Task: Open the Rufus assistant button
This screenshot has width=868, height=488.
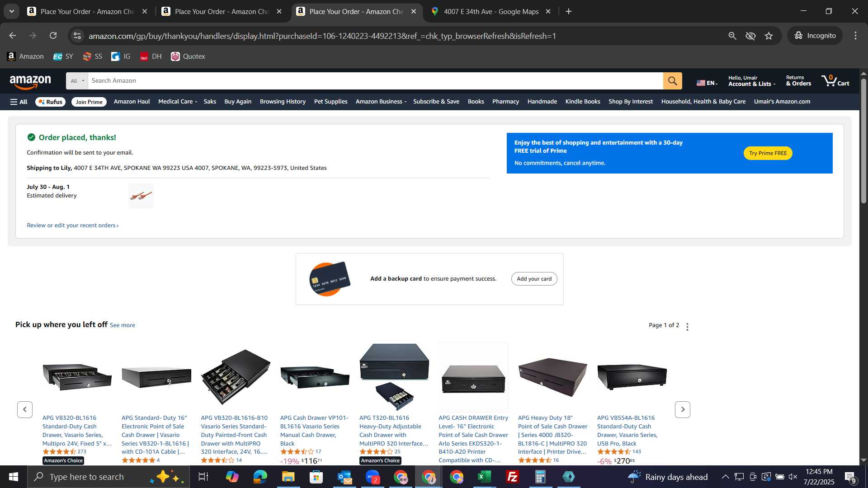Action: point(51,102)
